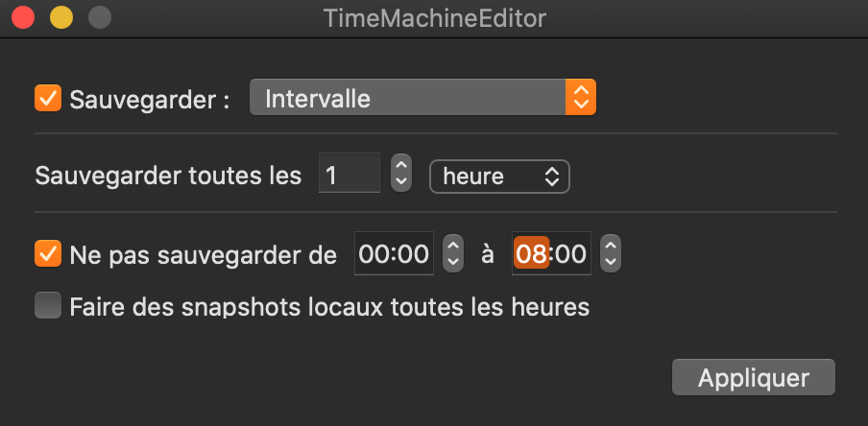Viewport: 868px width, 426px height.
Task: Increment the end time with up arrow
Action: pos(611,246)
